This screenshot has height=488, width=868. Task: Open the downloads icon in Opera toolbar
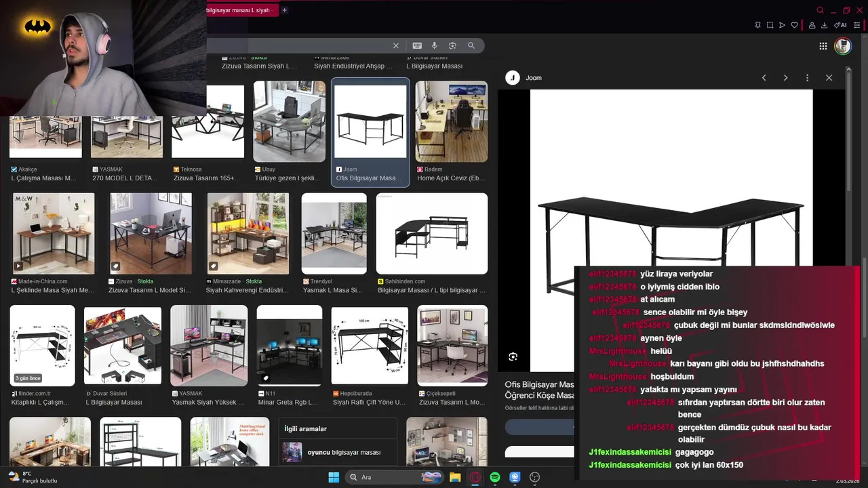(x=824, y=25)
